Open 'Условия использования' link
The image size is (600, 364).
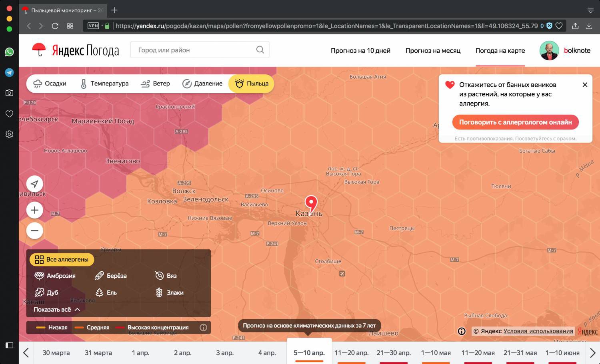[538, 331]
